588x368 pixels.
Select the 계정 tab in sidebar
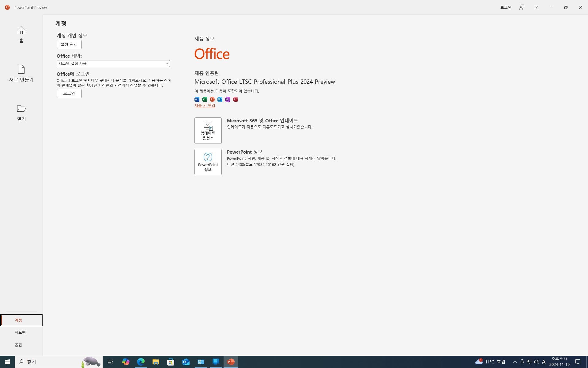[21, 320]
